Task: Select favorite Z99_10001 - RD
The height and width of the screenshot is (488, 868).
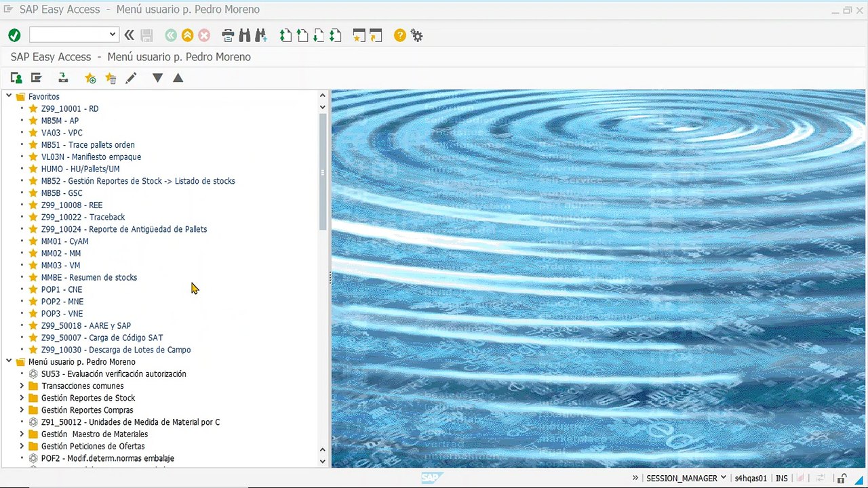Action: [69, 108]
